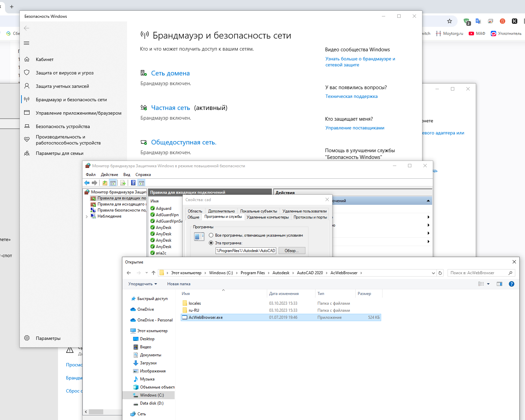
Task: Click the hamburger menu in Windows Security
Action: (27, 43)
